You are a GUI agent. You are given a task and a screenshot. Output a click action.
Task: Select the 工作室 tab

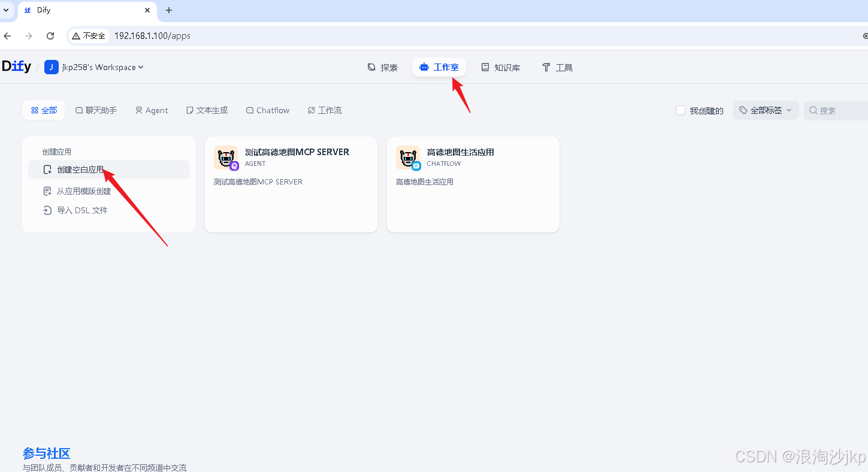pos(439,67)
